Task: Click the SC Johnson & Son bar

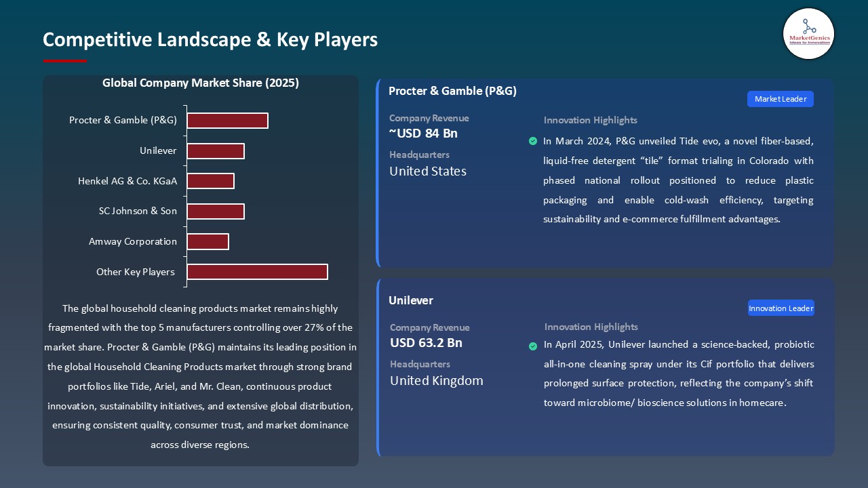Action: click(x=216, y=211)
